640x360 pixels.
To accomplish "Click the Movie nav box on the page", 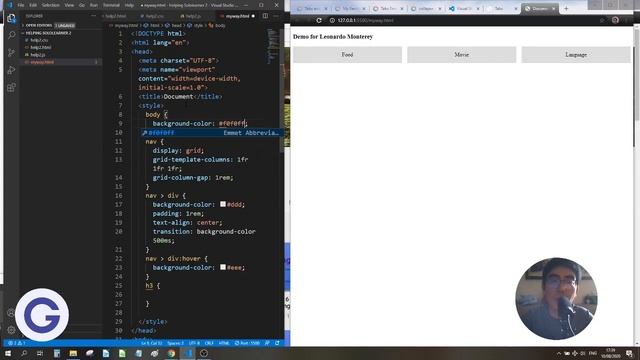I will (x=462, y=55).
